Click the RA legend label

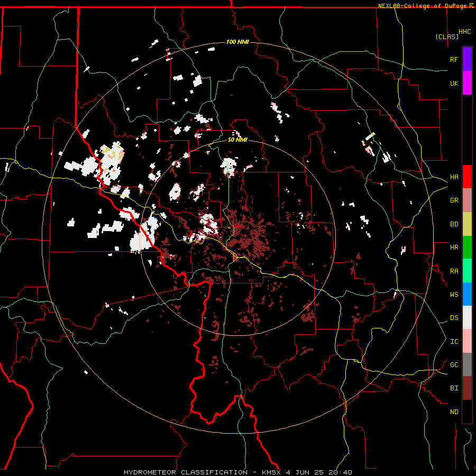pos(454,271)
